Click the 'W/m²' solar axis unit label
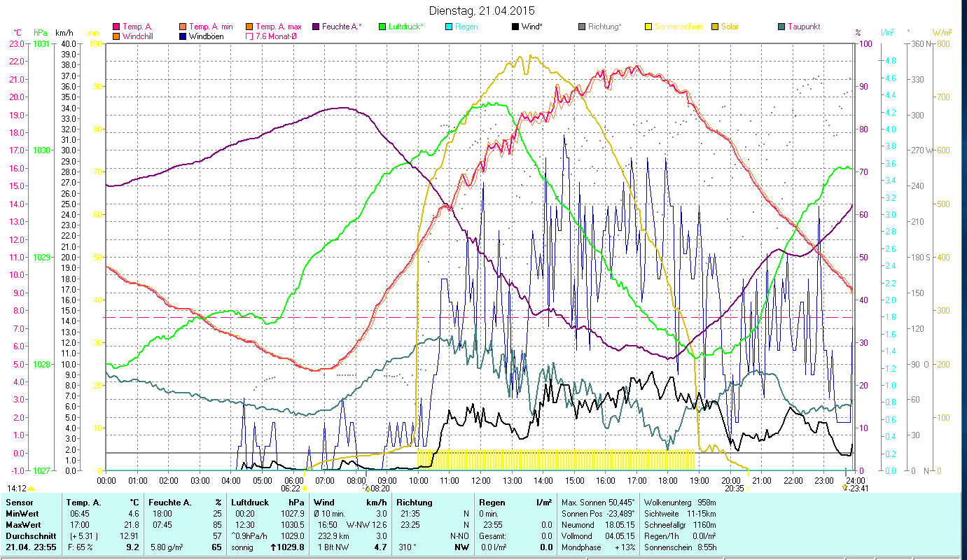Viewport: 967px width, 560px height. click(x=942, y=33)
